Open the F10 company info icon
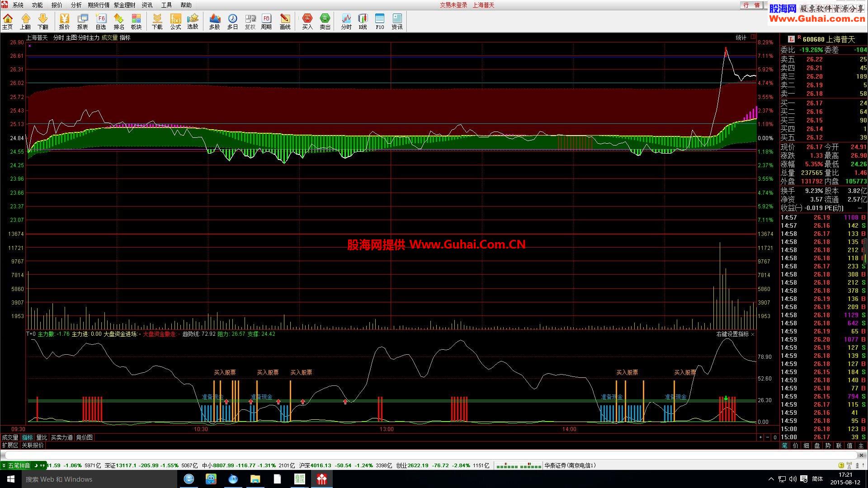The image size is (868, 488). tap(380, 21)
